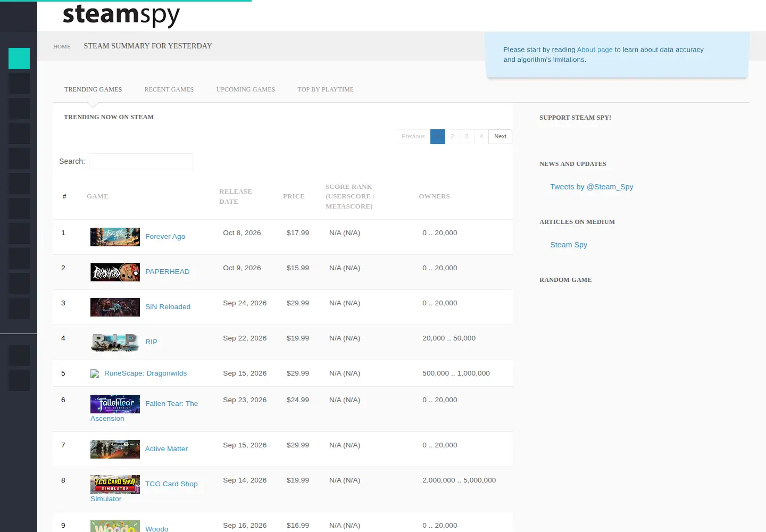Click the TCG Card Shop Simulator thumbnail
766x532 pixels.
(x=115, y=484)
